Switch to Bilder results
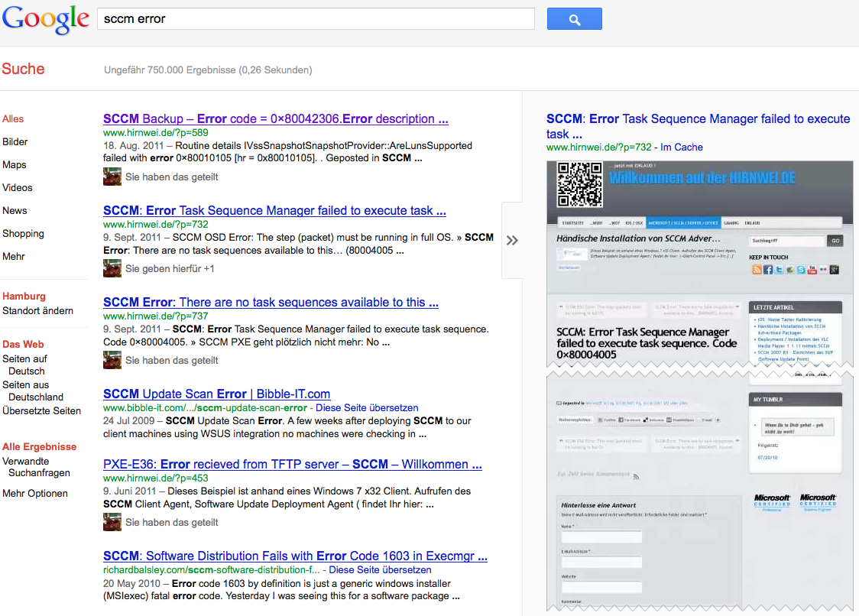Image resolution: width=859 pixels, height=616 pixels. point(15,142)
